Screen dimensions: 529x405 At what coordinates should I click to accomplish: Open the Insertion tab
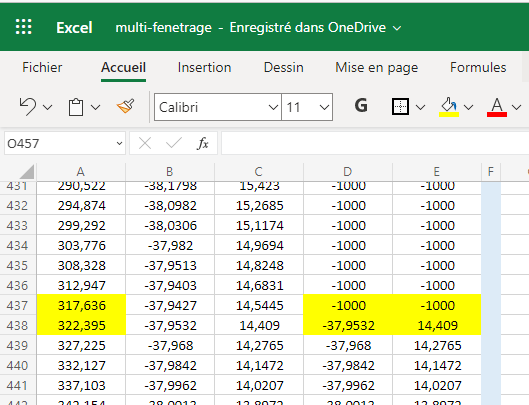click(x=204, y=68)
